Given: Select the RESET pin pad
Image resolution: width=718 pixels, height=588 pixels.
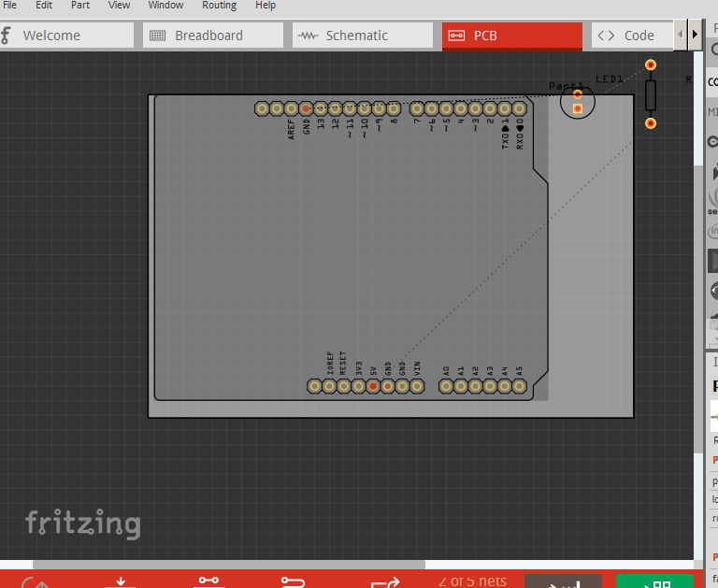Looking at the screenshot, I should click(344, 386).
